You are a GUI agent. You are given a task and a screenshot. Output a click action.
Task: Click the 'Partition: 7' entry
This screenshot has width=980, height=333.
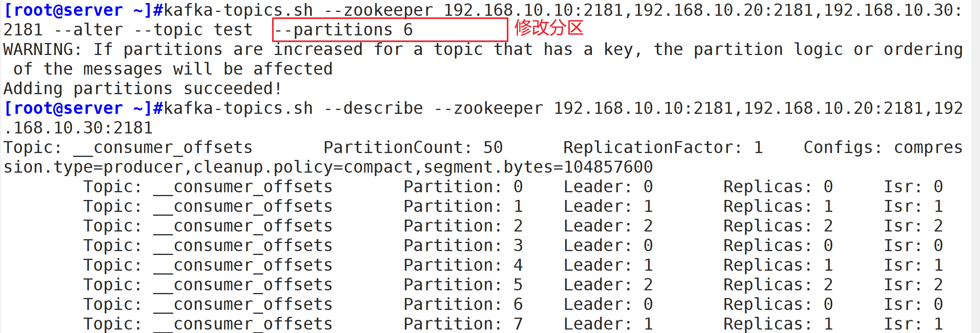pyautogui.click(x=463, y=324)
